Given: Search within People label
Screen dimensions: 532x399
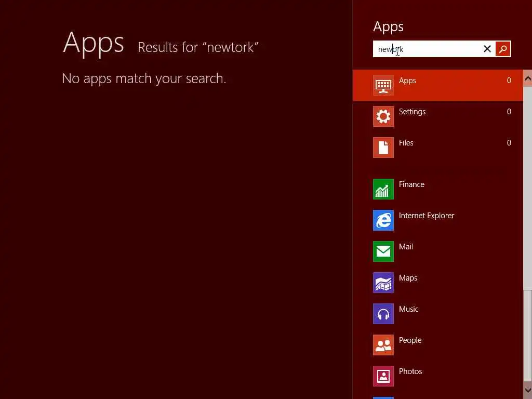Looking at the screenshot, I should (x=410, y=340).
